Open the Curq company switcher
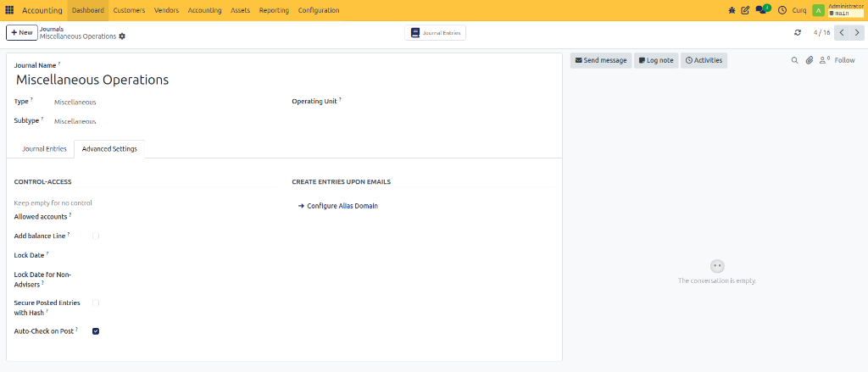This screenshot has width=868, height=372. pos(799,10)
